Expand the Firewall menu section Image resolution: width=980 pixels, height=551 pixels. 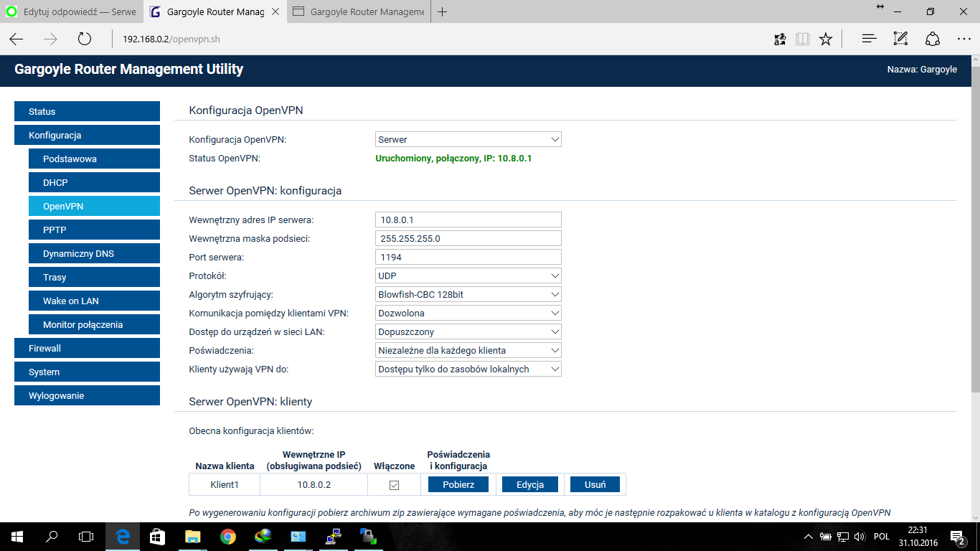(x=87, y=348)
